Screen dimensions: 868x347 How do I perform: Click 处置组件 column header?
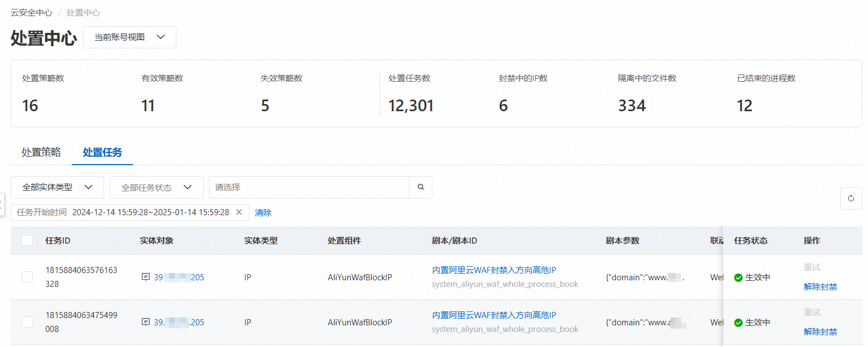344,241
